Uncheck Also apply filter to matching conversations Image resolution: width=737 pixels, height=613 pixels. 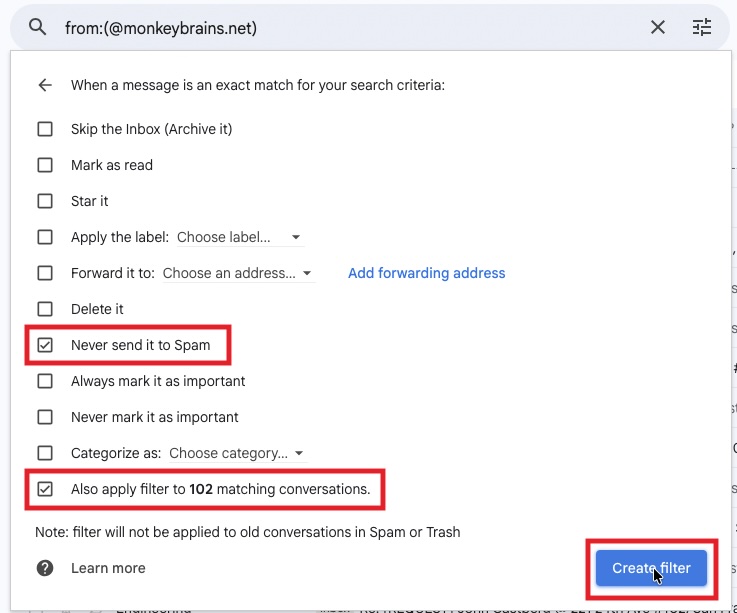click(x=45, y=489)
